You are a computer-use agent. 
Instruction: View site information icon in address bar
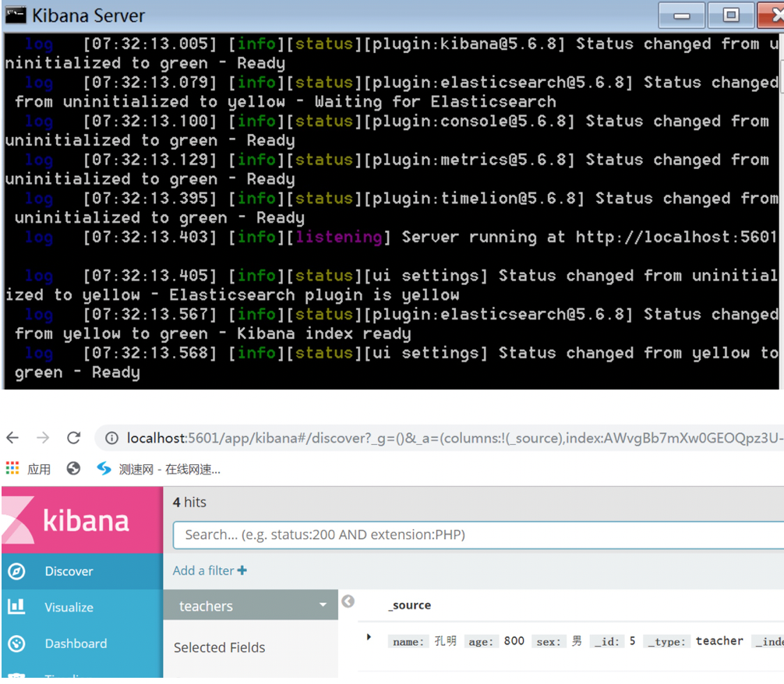[x=111, y=439]
